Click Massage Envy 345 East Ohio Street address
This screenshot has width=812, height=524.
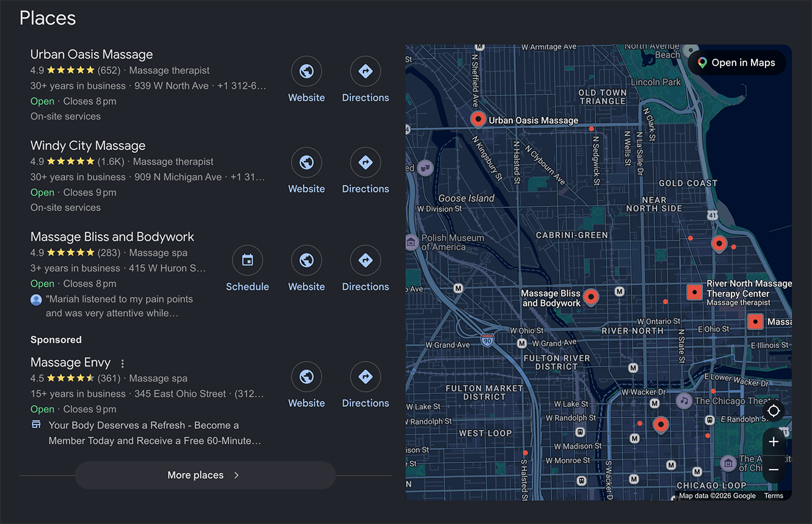tap(180, 394)
